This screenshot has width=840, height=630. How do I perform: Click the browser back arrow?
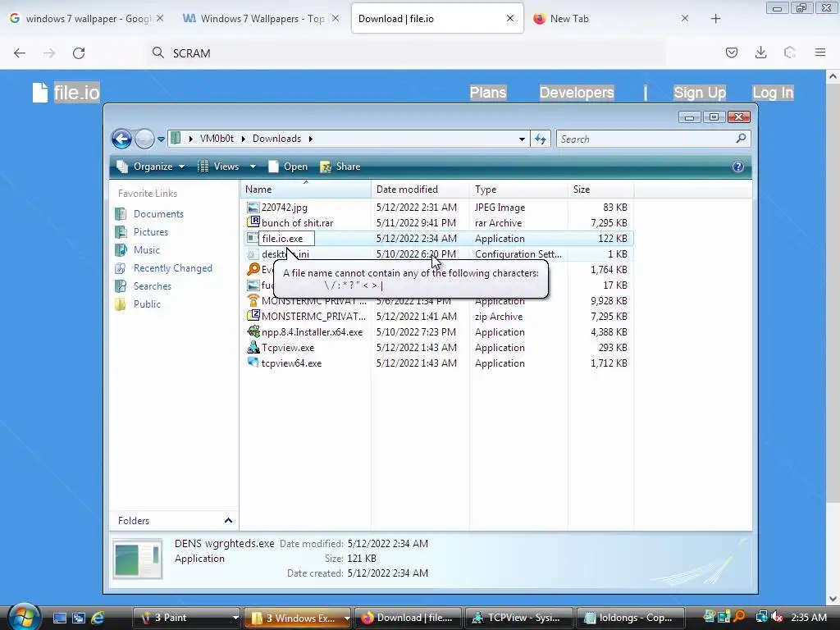point(20,53)
